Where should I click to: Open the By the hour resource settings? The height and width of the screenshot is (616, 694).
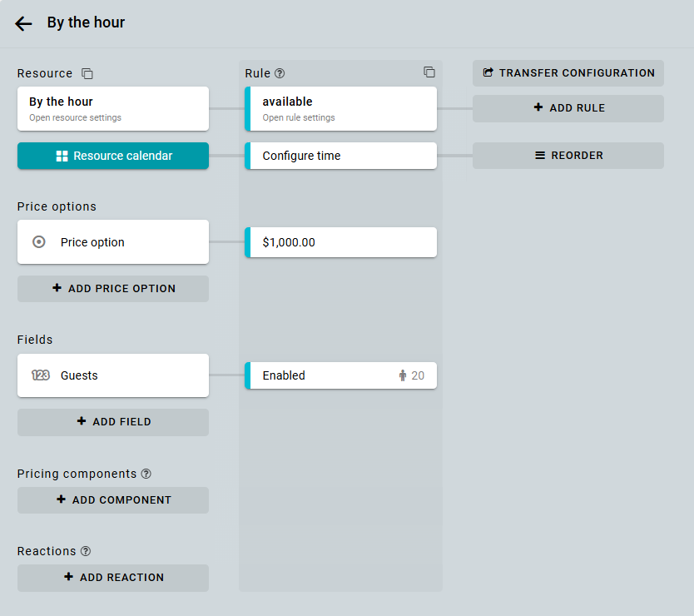pyautogui.click(x=113, y=108)
